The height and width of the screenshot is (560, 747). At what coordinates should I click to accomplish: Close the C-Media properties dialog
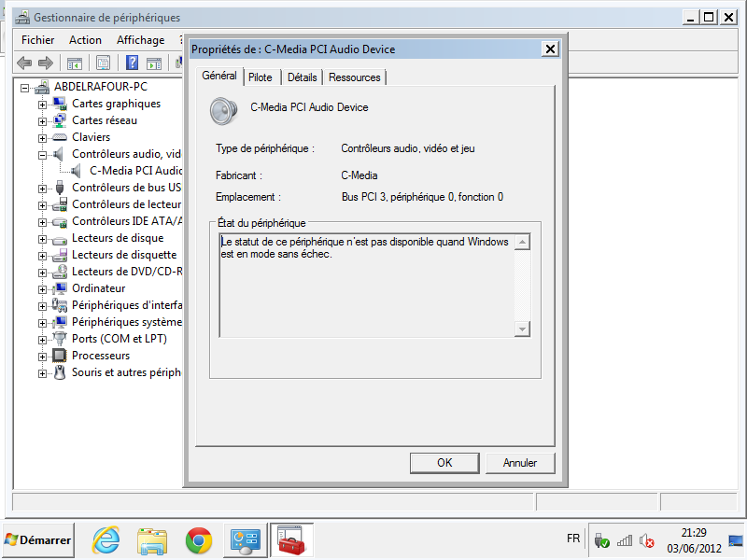pyautogui.click(x=550, y=49)
